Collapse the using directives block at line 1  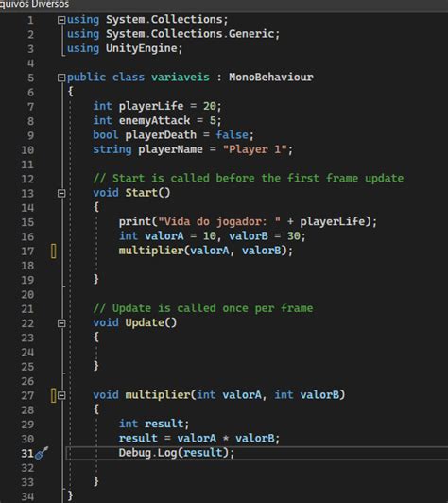(x=61, y=20)
